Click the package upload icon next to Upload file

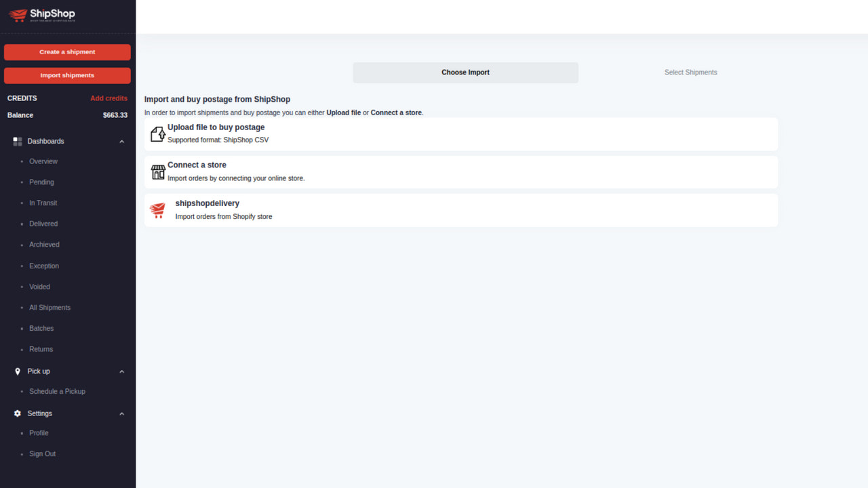pyautogui.click(x=157, y=134)
